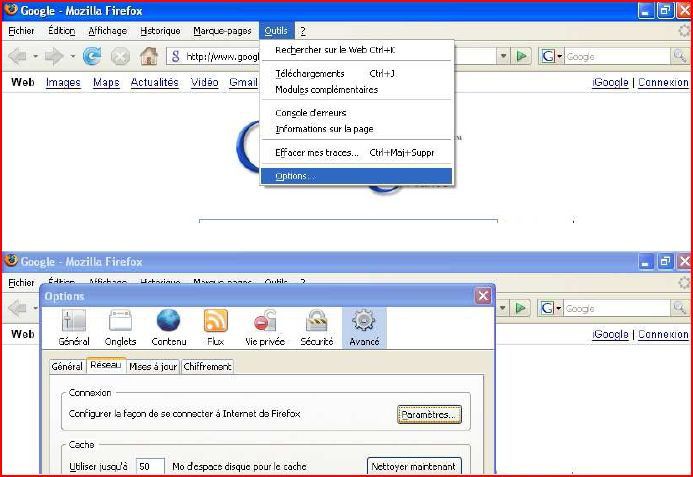Click the Google search engine icon in upper window
Screen dimensions: 693x477
point(548,56)
